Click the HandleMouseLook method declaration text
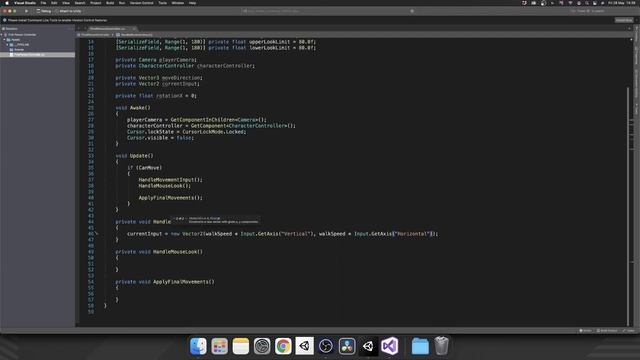This screenshot has height=360, width=640. tap(159, 252)
